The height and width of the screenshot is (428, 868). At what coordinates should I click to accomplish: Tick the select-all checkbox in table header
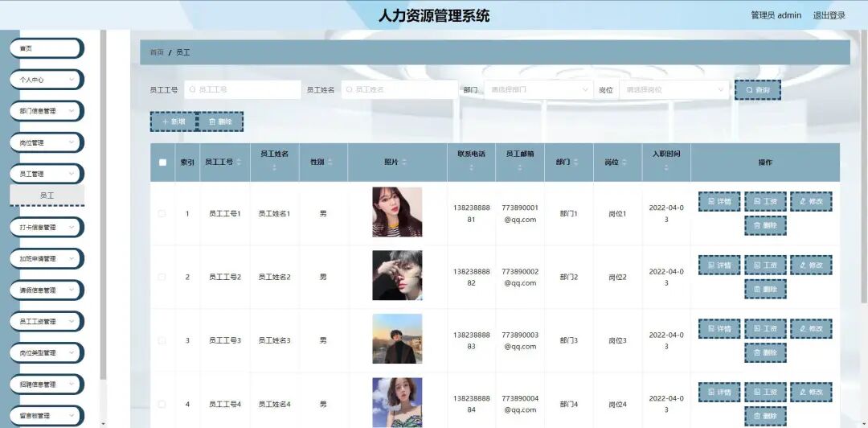[162, 163]
